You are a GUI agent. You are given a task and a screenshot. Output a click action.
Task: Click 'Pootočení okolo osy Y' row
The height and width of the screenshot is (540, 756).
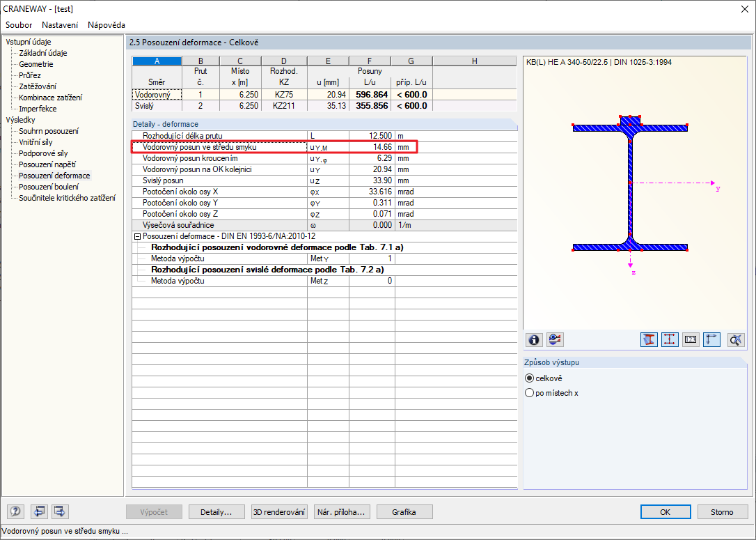coord(324,203)
